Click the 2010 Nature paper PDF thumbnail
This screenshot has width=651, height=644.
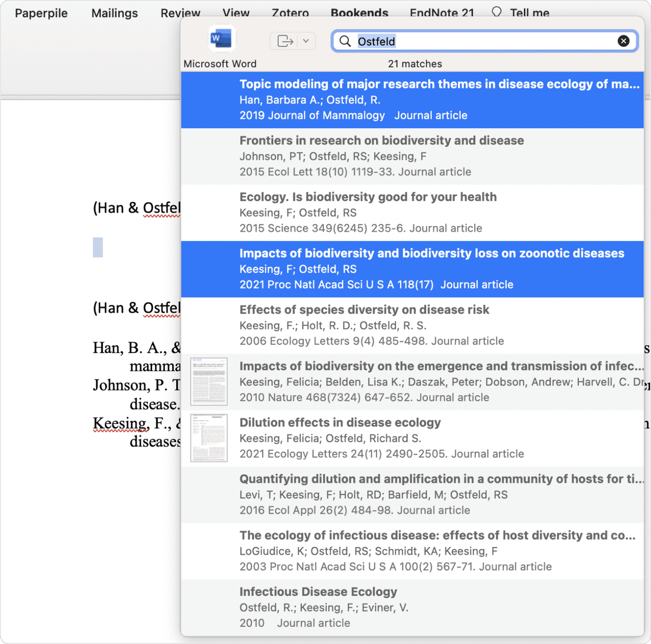208,381
